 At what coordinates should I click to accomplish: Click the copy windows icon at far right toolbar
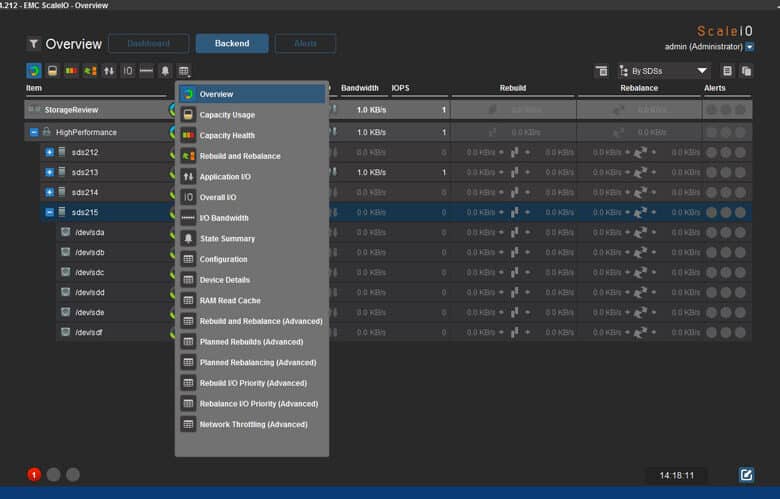tap(746, 71)
